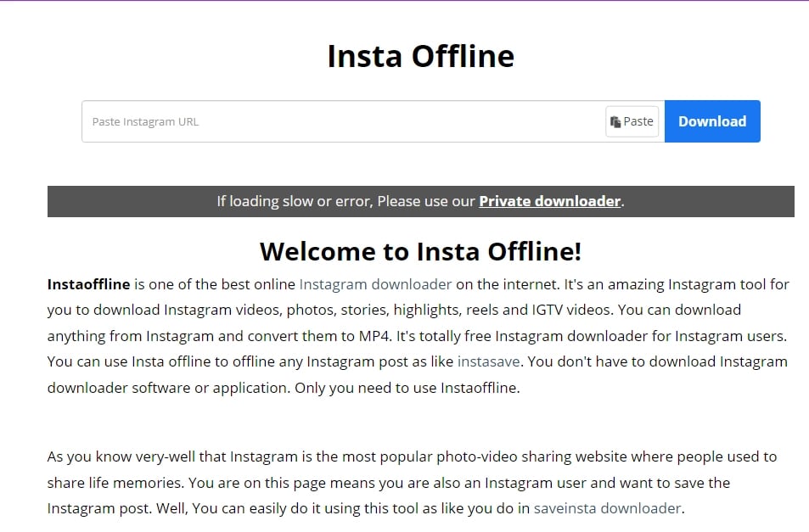Click the Paste button with the clipboard icon
Image resolution: width=809 pixels, height=532 pixels.
(632, 121)
